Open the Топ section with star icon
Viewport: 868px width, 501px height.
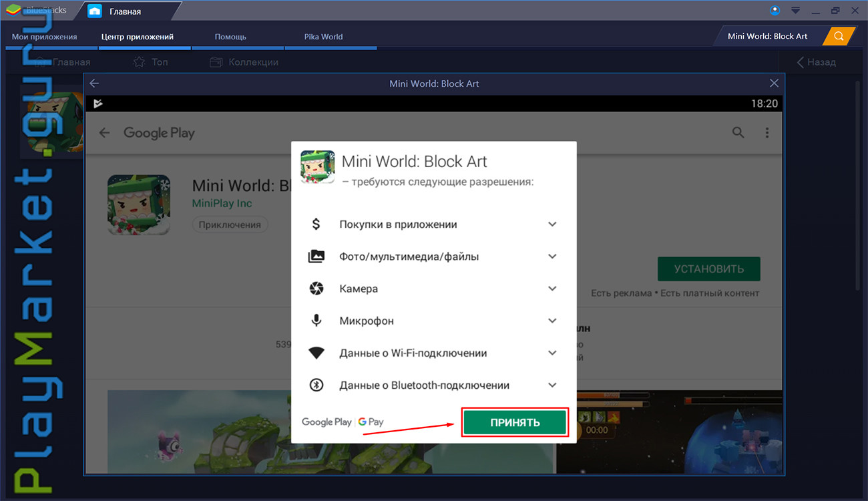tap(150, 62)
